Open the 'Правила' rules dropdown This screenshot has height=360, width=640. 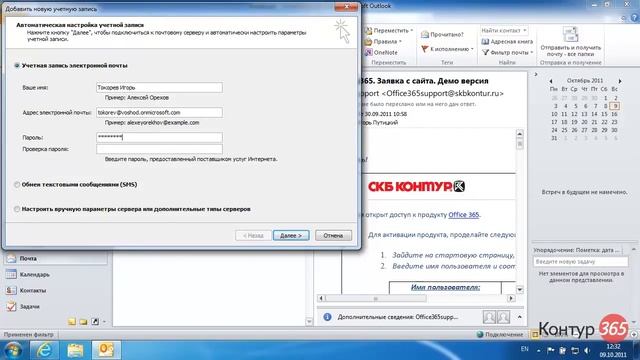coord(383,41)
